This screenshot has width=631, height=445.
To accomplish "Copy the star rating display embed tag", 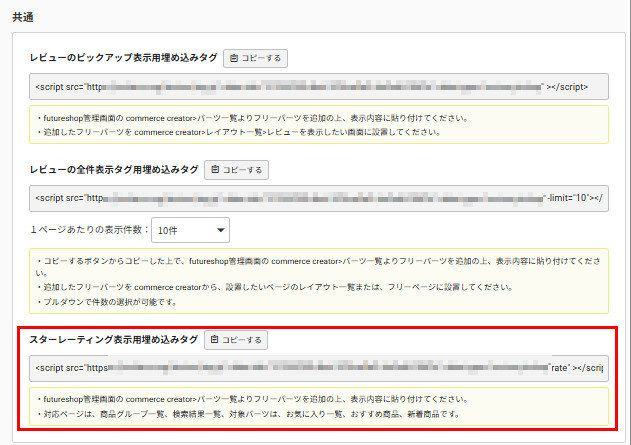I will 236,340.
